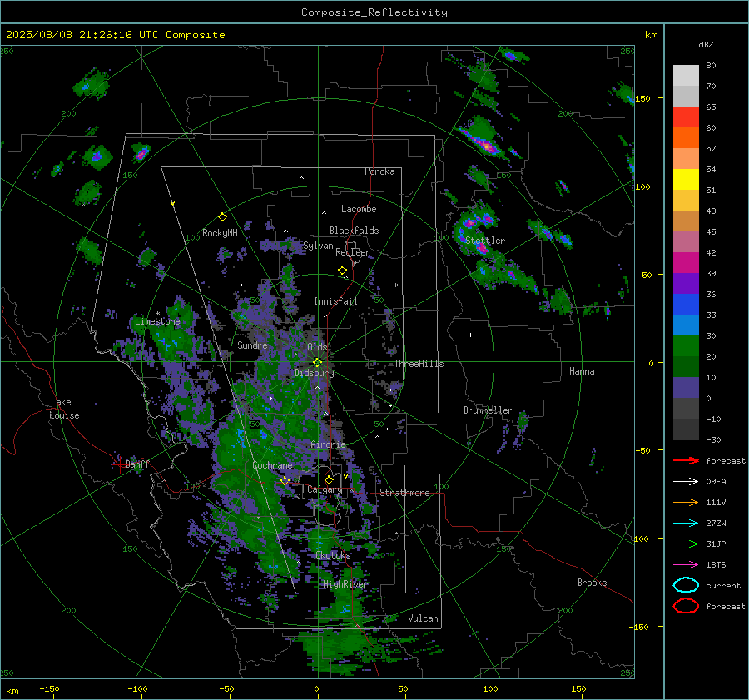Click the dBZ legend heading

[706, 44]
